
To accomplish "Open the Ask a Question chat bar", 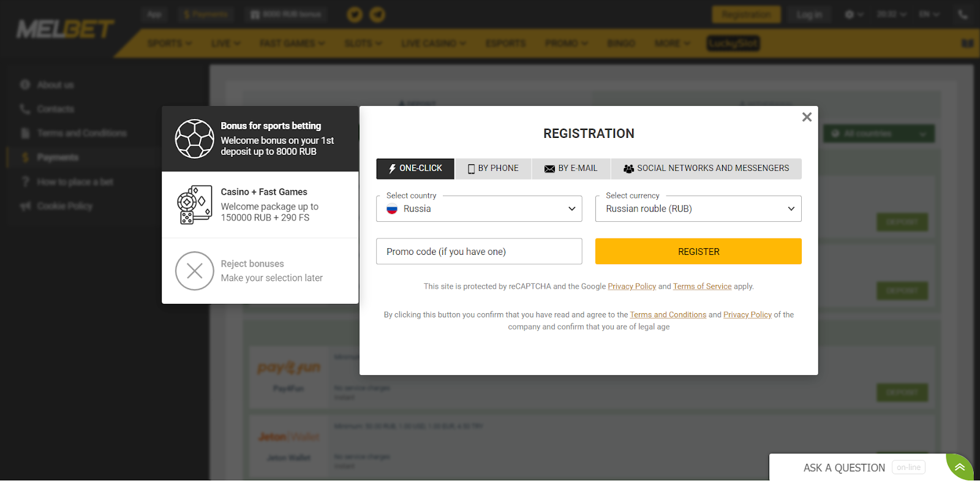I will [x=858, y=468].
